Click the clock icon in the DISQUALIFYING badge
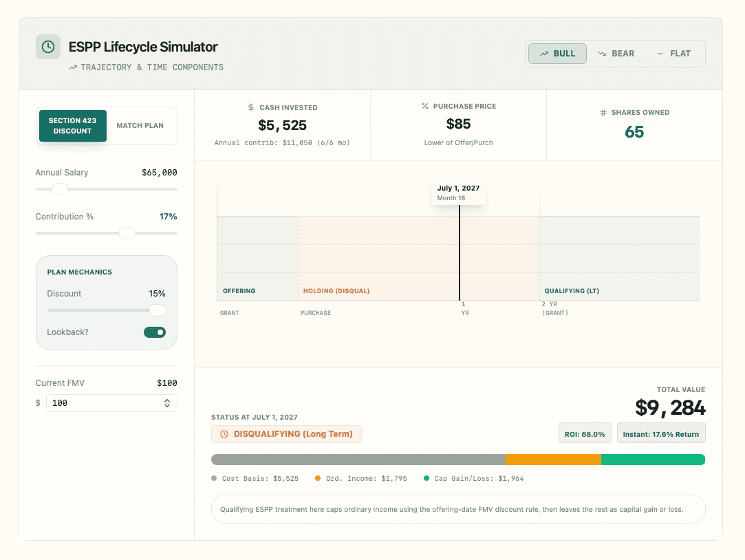This screenshot has height=560, width=745. pyautogui.click(x=223, y=434)
